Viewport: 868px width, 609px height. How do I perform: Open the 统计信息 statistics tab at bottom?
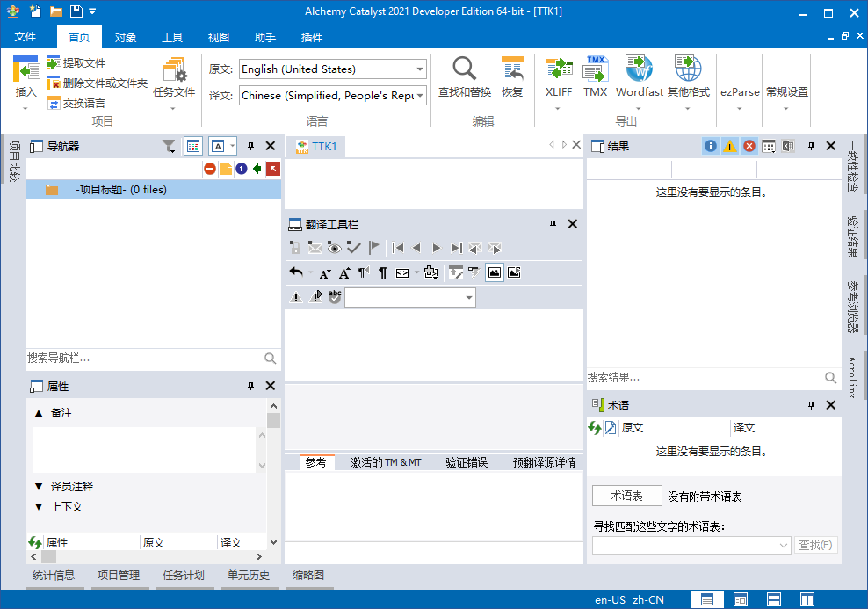53,576
